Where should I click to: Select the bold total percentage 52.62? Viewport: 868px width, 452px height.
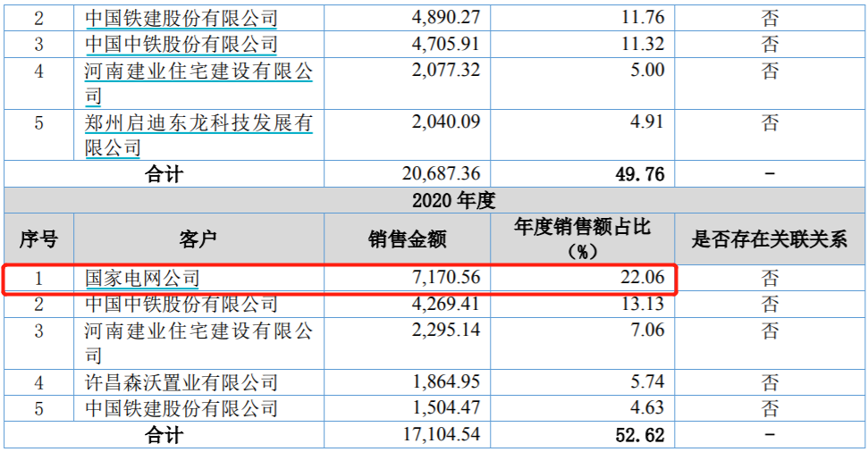[x=640, y=435]
